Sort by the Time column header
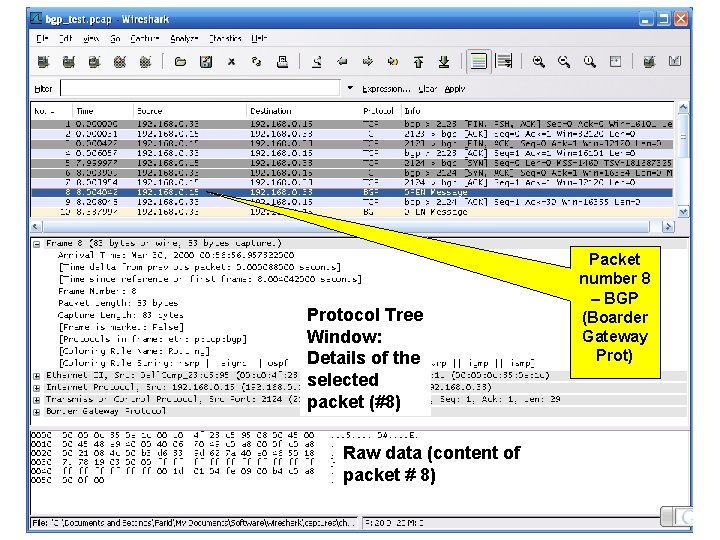 coord(102,111)
